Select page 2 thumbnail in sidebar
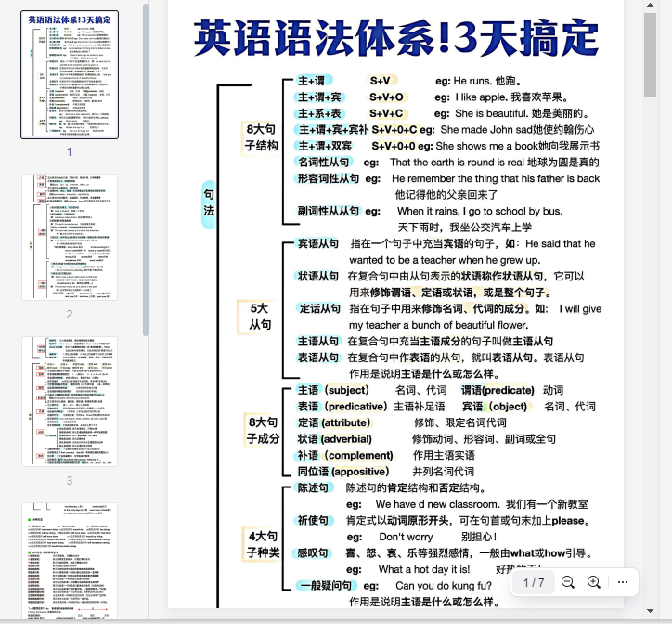672x624 pixels. click(70, 237)
